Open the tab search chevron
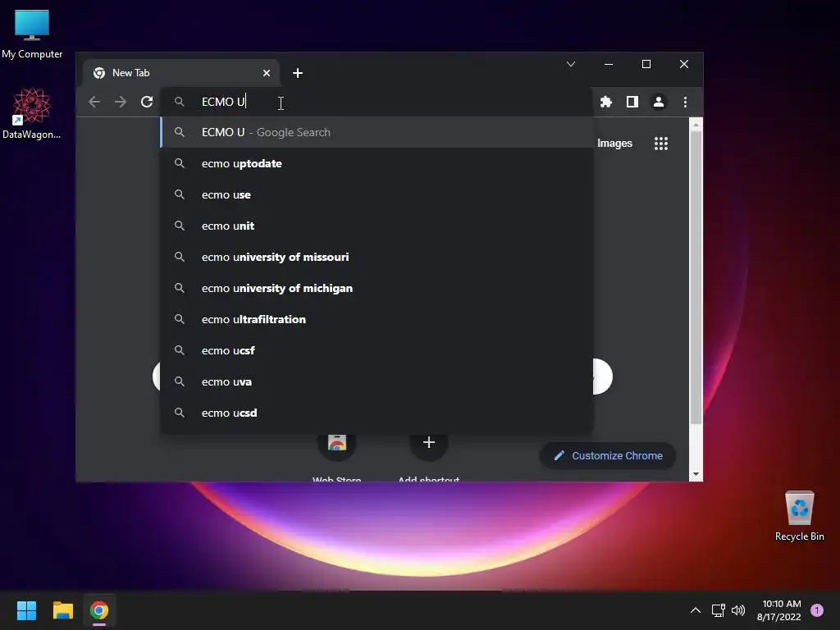Screen dimensions: 840x630 click(571, 64)
